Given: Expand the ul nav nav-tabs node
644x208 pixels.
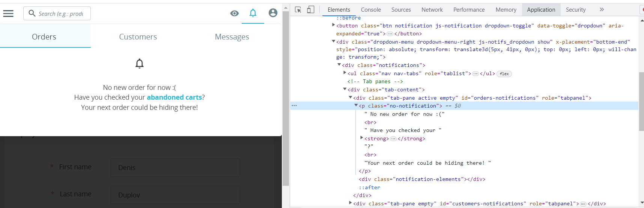Looking at the screenshot, I should (345, 73).
